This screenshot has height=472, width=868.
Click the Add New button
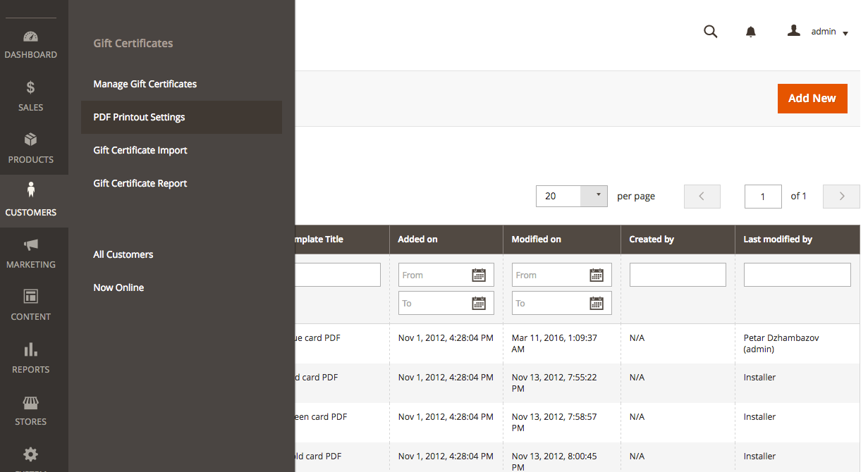coord(812,99)
